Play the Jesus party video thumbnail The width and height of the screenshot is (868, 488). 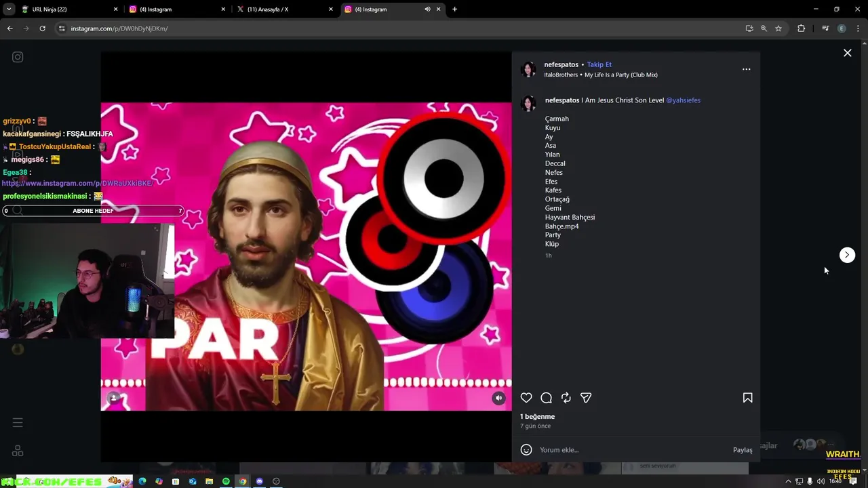[306, 256]
